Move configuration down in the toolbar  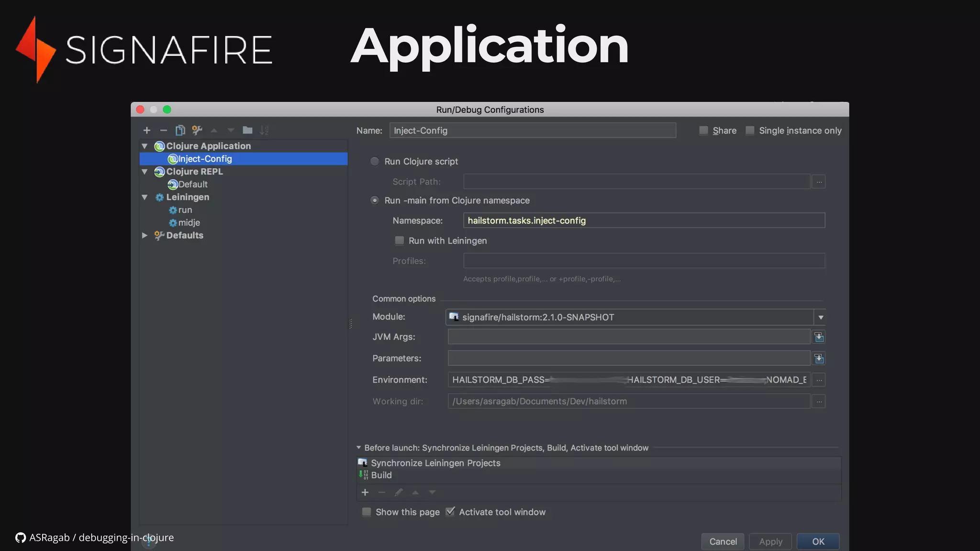click(x=231, y=130)
